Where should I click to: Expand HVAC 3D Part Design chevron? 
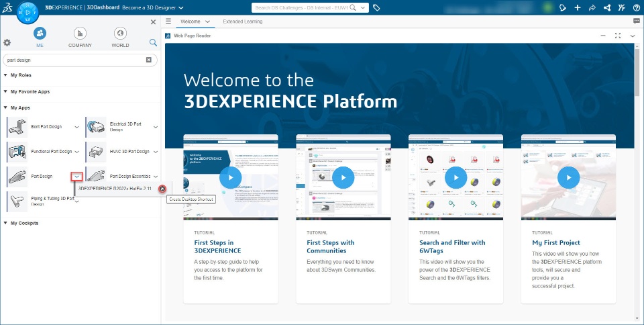[156, 152]
